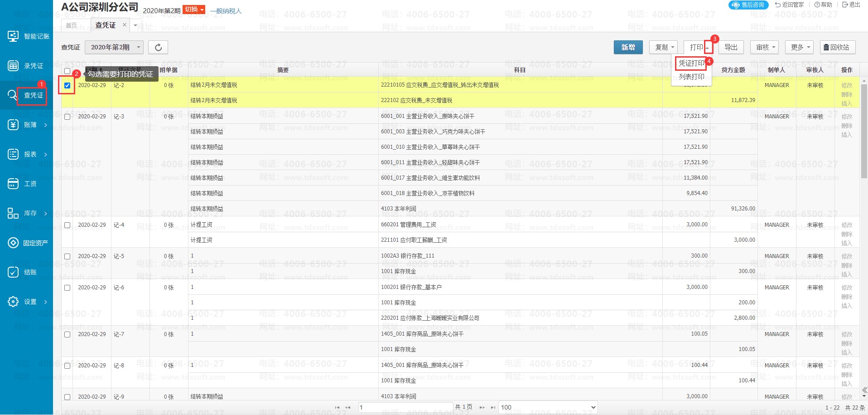Click the page number input field
Image resolution: width=868 pixels, height=415 pixels.
click(x=405, y=407)
